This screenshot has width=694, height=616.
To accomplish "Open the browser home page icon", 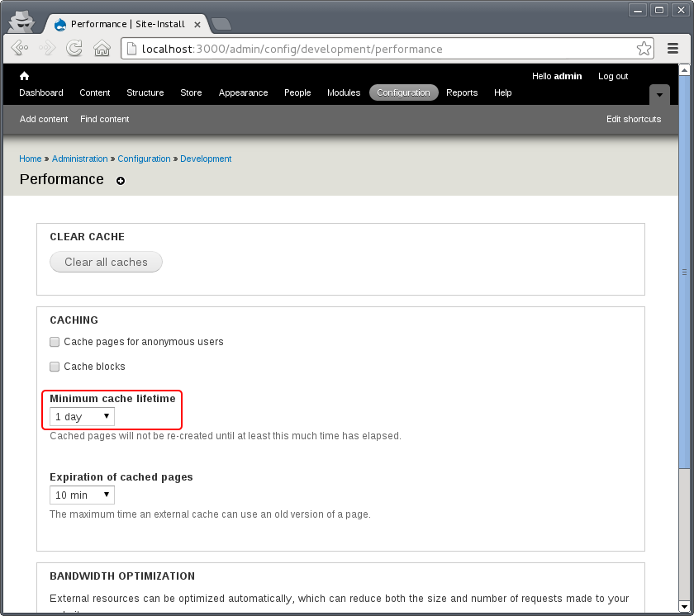I will [x=102, y=48].
